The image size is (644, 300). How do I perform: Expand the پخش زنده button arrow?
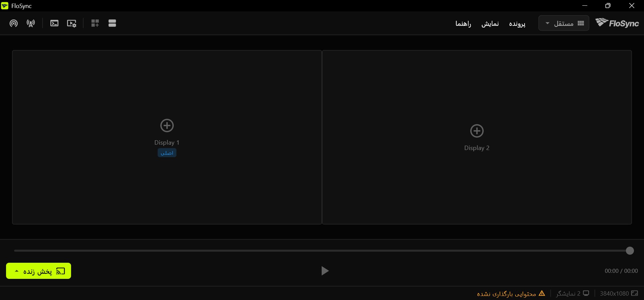[16, 270]
